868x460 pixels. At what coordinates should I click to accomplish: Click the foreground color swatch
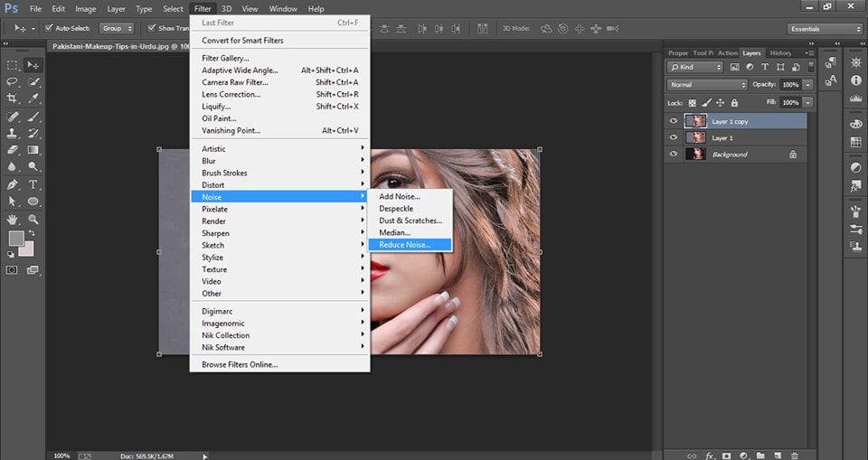[x=15, y=239]
